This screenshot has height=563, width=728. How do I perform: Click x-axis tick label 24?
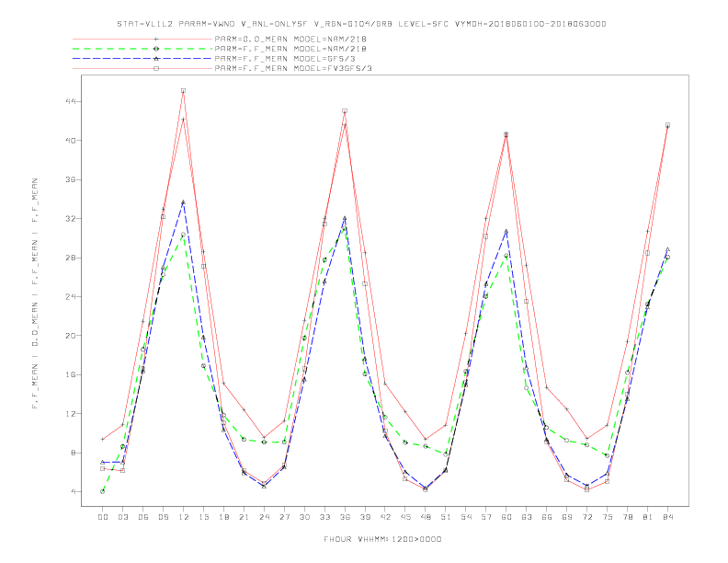coord(264,517)
